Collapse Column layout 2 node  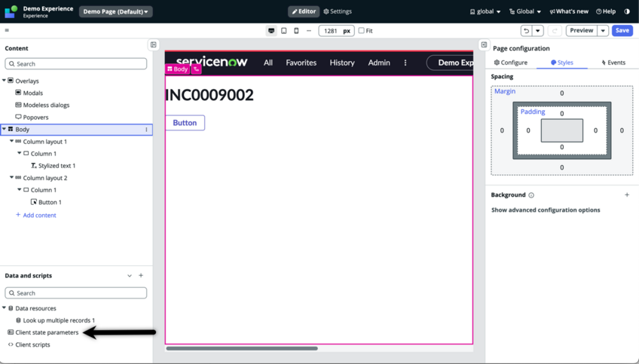[x=12, y=178]
